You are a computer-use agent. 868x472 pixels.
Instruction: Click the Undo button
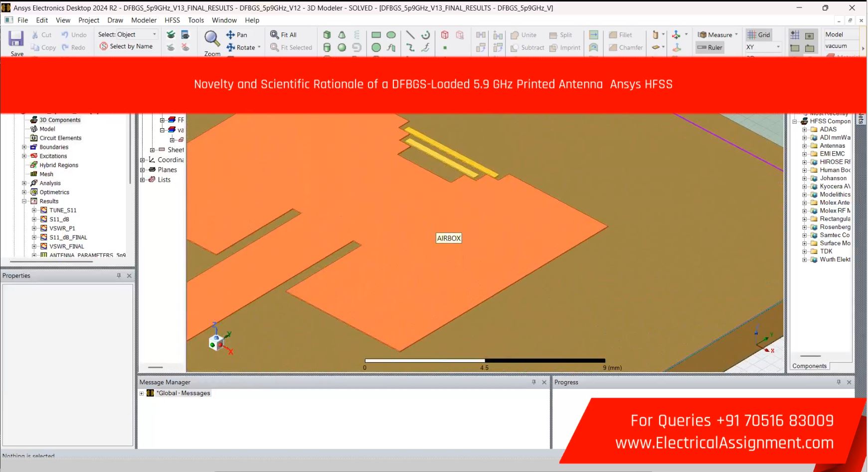(74, 34)
